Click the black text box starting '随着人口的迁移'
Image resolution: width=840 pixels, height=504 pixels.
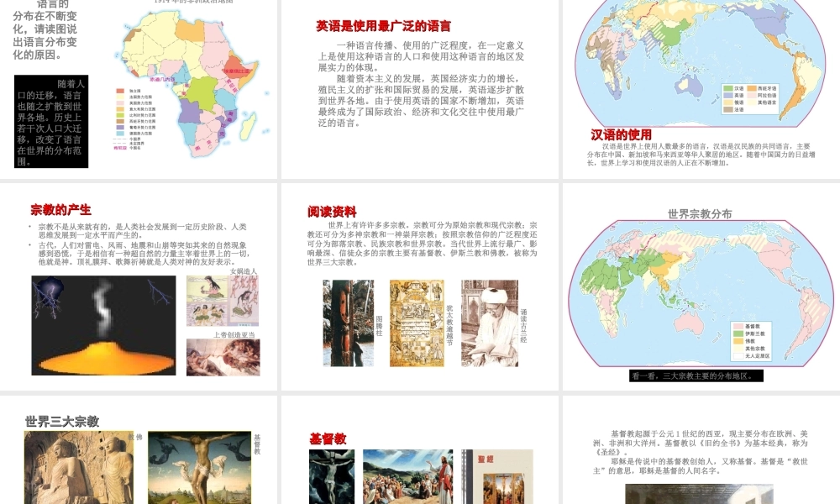(x=51, y=122)
